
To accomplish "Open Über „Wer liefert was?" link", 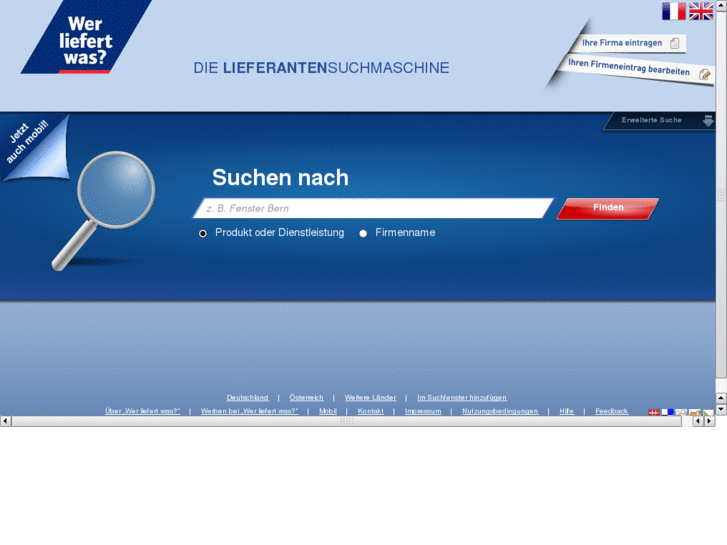I will 142,411.
